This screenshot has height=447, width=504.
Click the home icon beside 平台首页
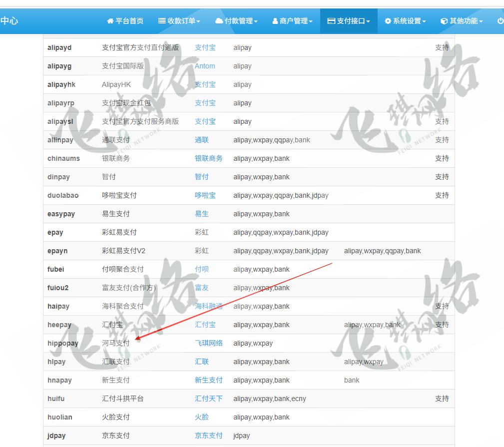tap(110, 21)
